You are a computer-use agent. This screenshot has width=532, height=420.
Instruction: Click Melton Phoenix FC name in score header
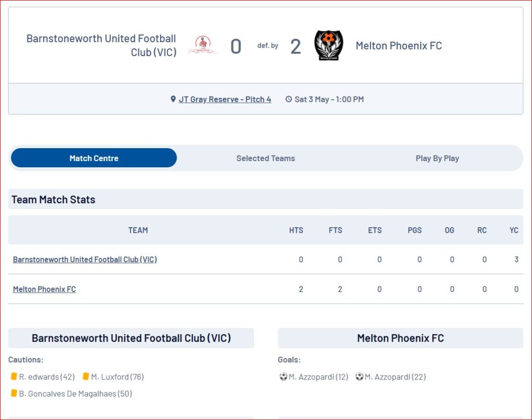tap(398, 46)
